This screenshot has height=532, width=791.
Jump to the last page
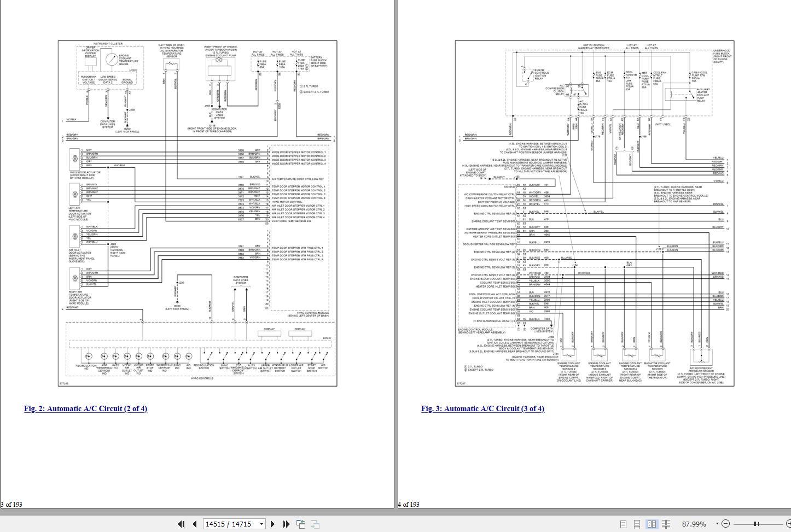pos(286,524)
